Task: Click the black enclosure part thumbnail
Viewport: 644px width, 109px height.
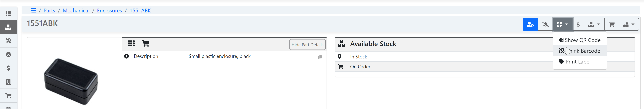Action: pyautogui.click(x=71, y=81)
